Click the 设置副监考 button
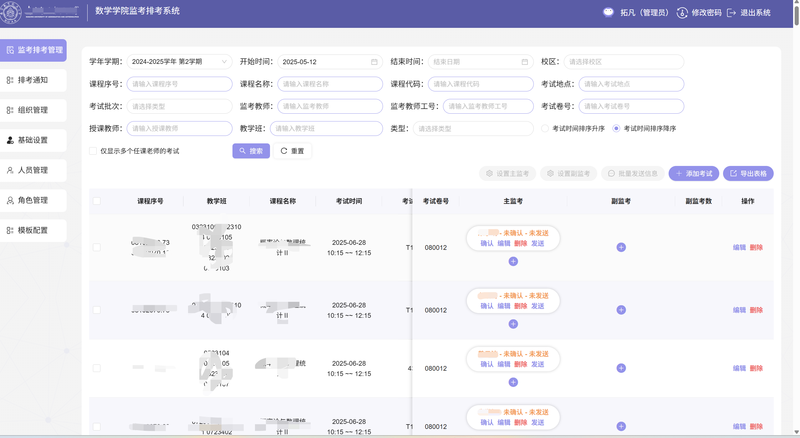The height and width of the screenshot is (438, 800). 568,174
